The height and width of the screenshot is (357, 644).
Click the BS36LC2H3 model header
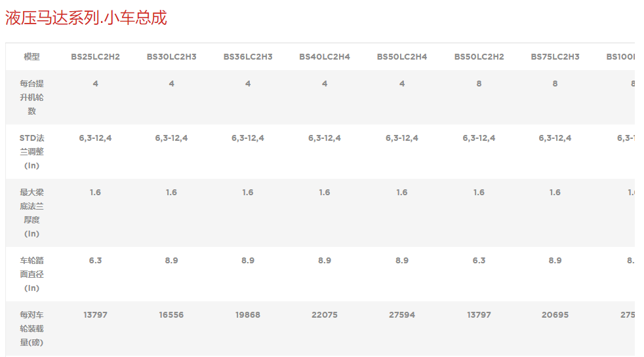tap(247, 57)
